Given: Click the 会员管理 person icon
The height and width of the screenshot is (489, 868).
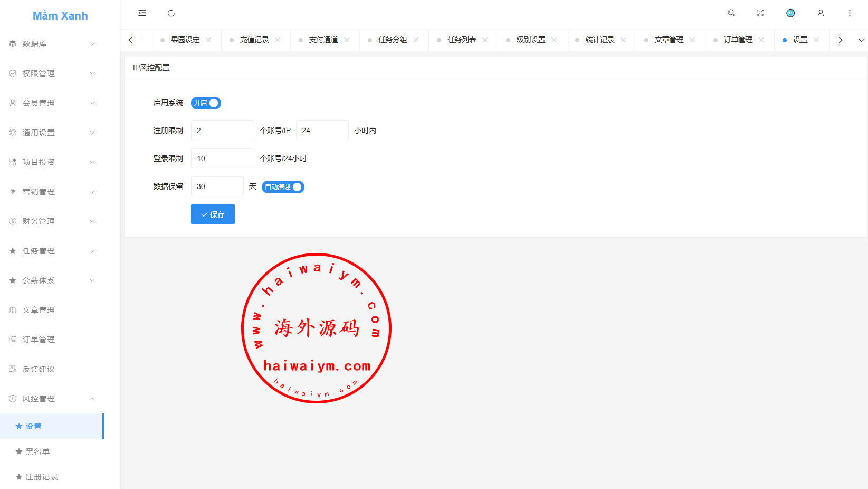Looking at the screenshot, I should (x=13, y=103).
